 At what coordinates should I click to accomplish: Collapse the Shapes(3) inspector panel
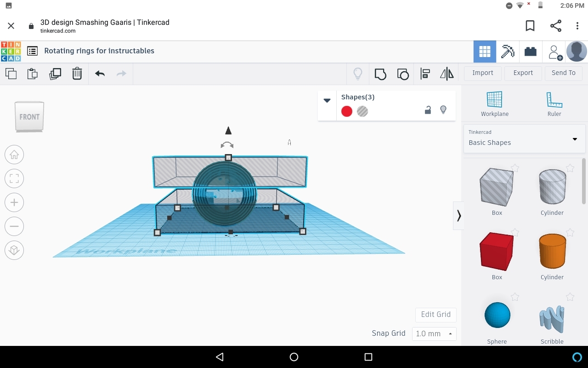coord(327,100)
